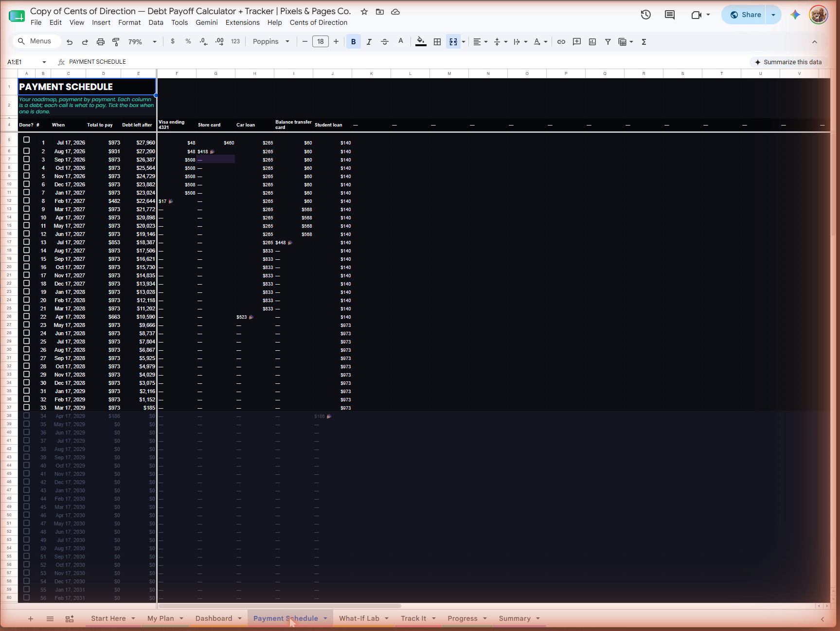Toggle strikethrough formatting
The image size is (840, 631).
pyautogui.click(x=385, y=42)
